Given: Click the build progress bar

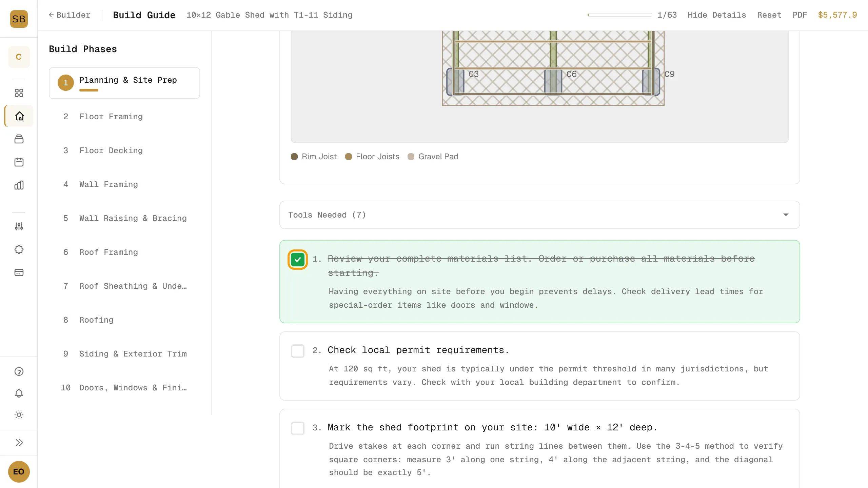Looking at the screenshot, I should tap(620, 15).
